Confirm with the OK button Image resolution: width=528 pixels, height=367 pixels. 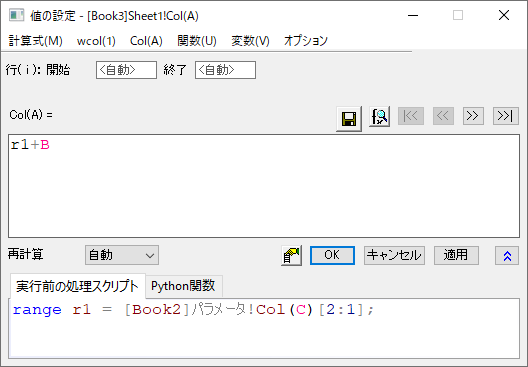point(332,255)
